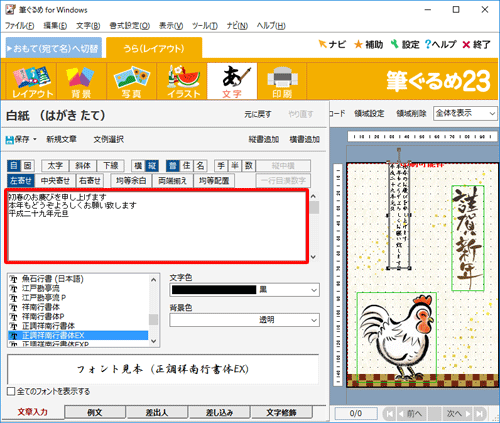Image resolution: width=500 pixels, height=423 pixels.
Task: Click 領域削除 button
Action: pos(411,113)
